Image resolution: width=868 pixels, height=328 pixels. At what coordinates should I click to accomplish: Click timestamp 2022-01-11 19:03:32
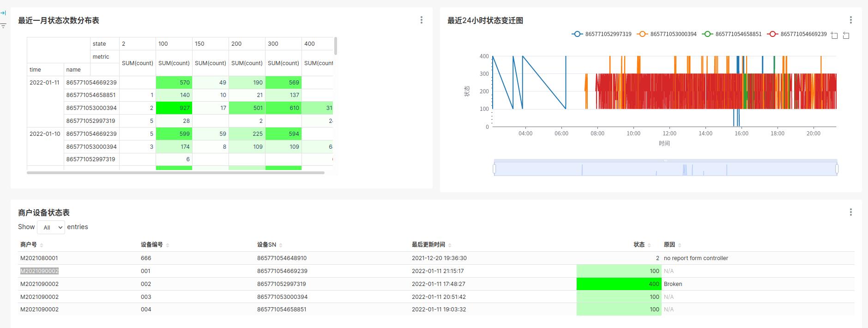click(439, 310)
